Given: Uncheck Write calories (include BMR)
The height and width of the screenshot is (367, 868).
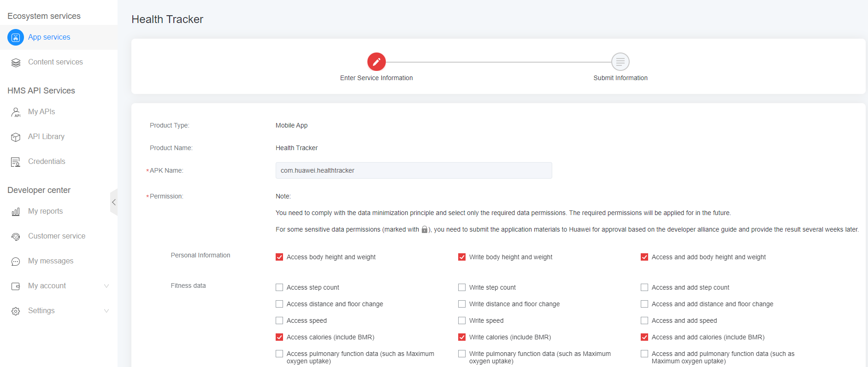Looking at the screenshot, I should click(x=462, y=337).
